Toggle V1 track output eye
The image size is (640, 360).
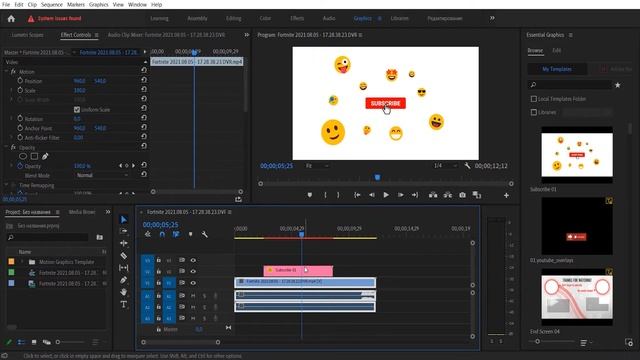point(193,282)
